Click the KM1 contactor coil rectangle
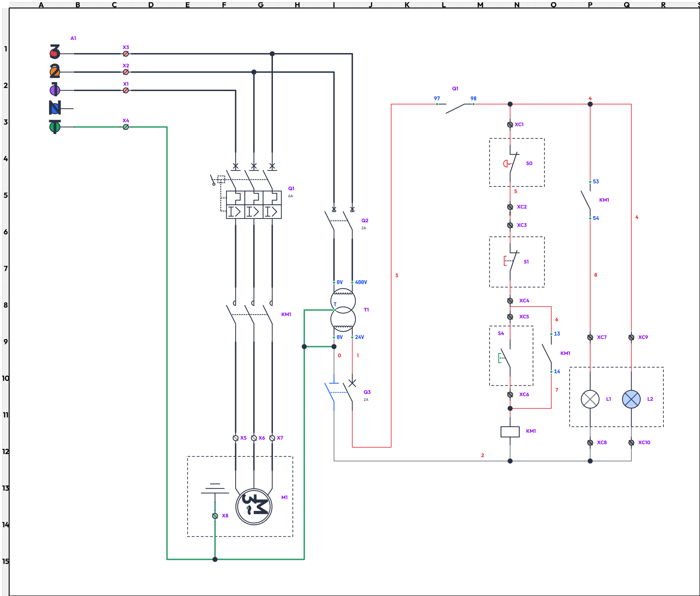Viewport: 700px width, 596px height. click(x=510, y=431)
